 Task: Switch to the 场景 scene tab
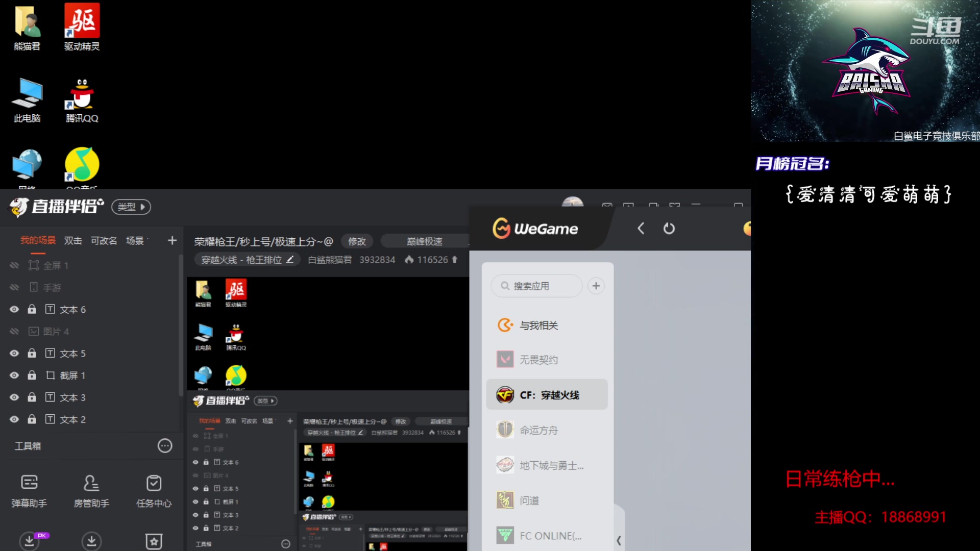click(135, 240)
